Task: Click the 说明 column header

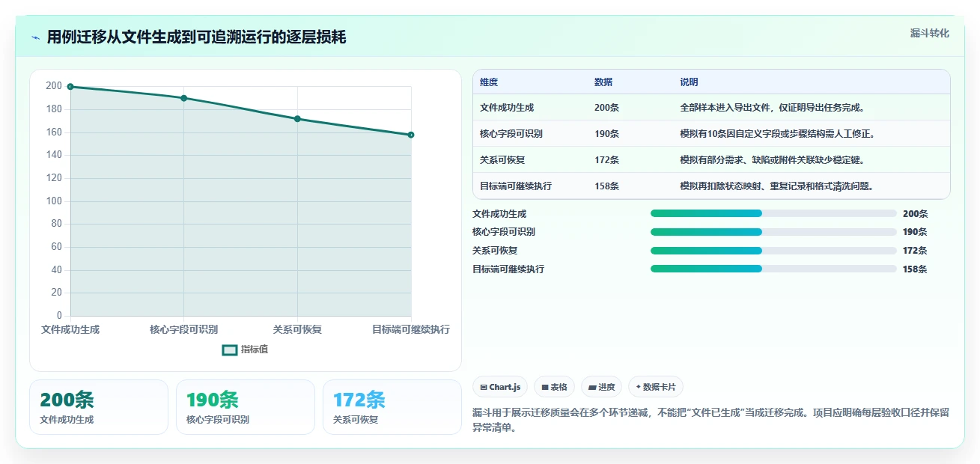Action: [689, 82]
